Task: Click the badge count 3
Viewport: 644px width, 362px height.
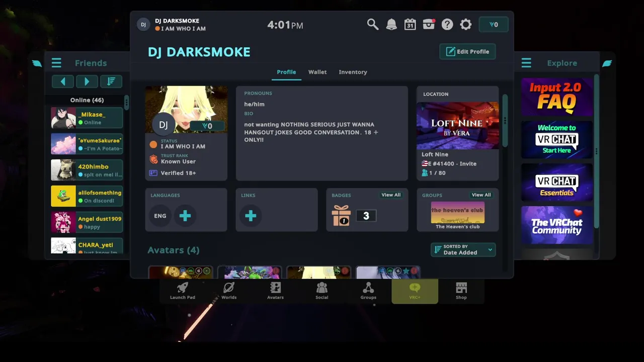Action: (x=366, y=216)
